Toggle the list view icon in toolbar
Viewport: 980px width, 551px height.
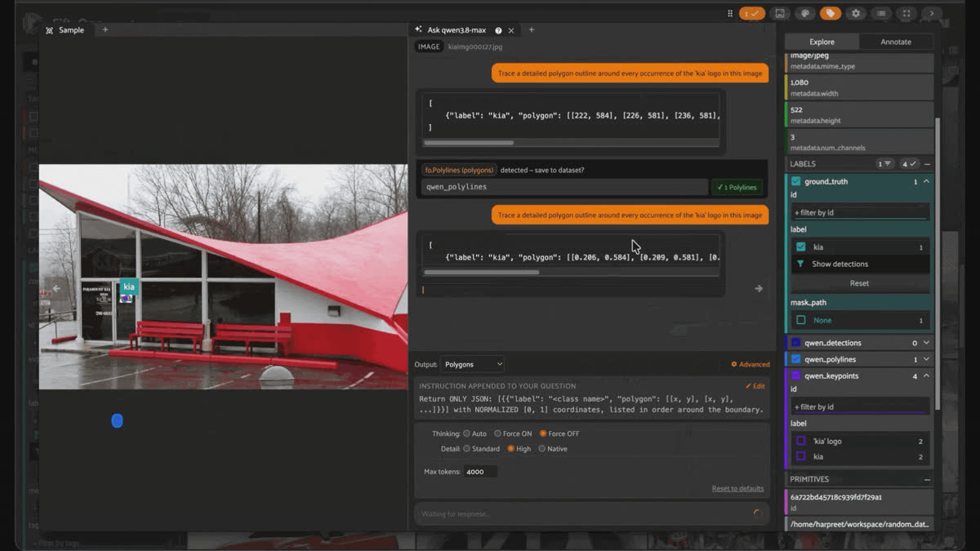(x=881, y=13)
